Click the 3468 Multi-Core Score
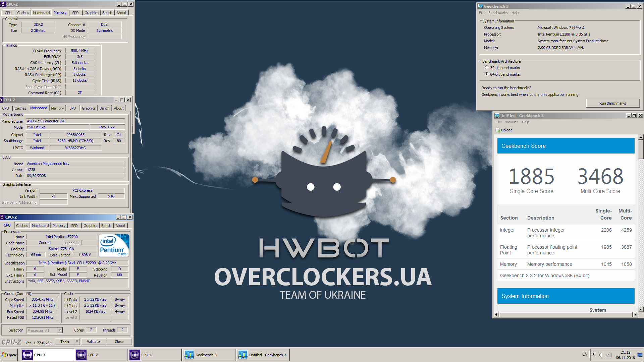 (x=600, y=176)
